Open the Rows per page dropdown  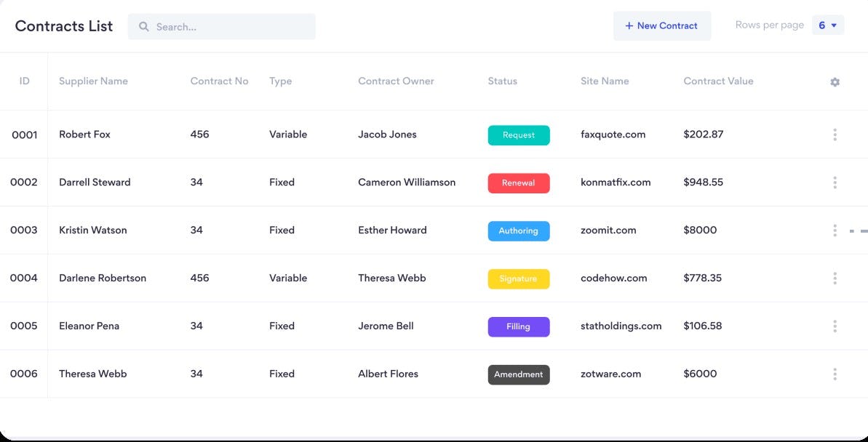(x=828, y=24)
